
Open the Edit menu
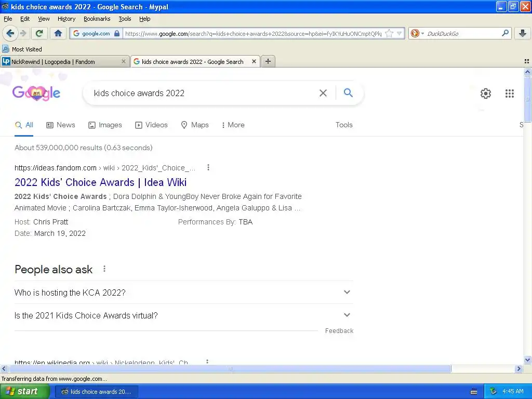pos(25,19)
